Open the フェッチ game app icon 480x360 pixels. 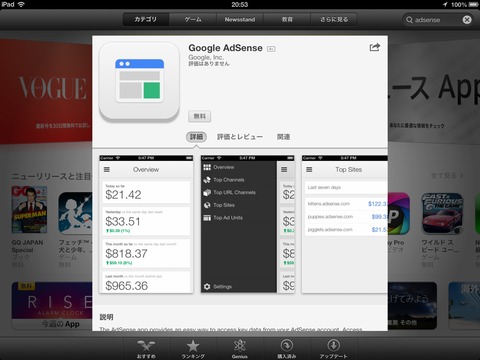pyautogui.click(x=75, y=213)
